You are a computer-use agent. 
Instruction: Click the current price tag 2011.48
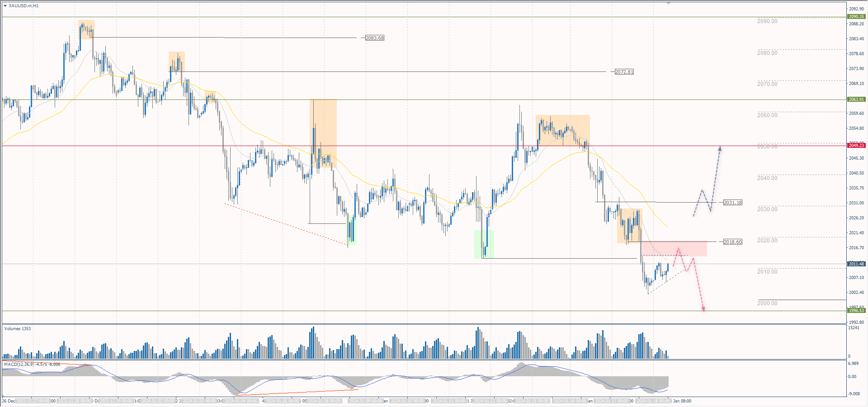[x=856, y=264]
